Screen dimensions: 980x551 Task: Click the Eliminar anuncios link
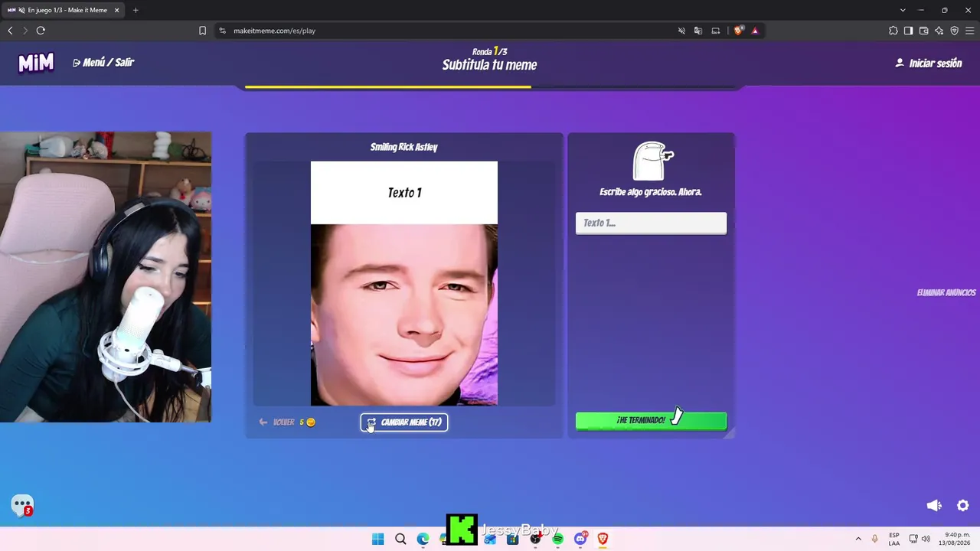click(x=946, y=292)
